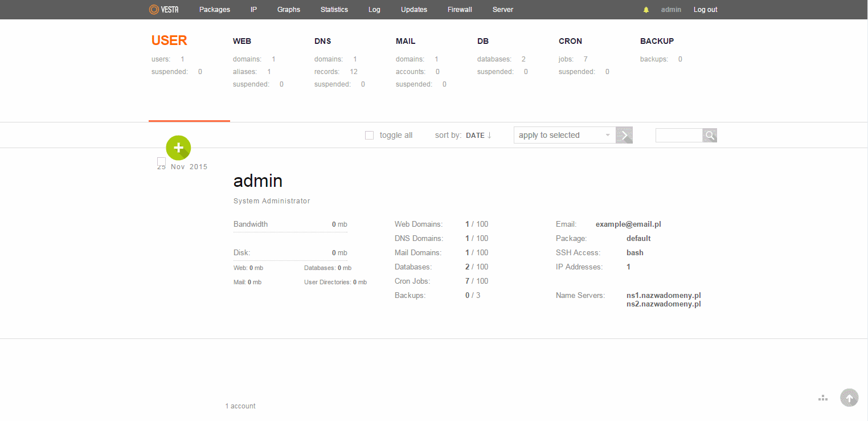Click the Log out link
Viewport: 868px width, 421px height.
706,10
